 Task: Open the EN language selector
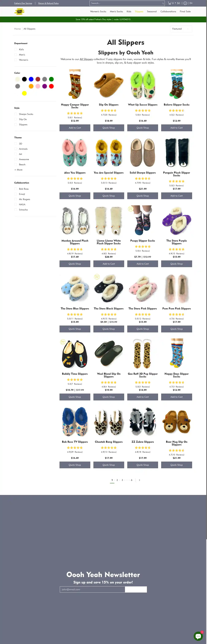click(191, 3)
